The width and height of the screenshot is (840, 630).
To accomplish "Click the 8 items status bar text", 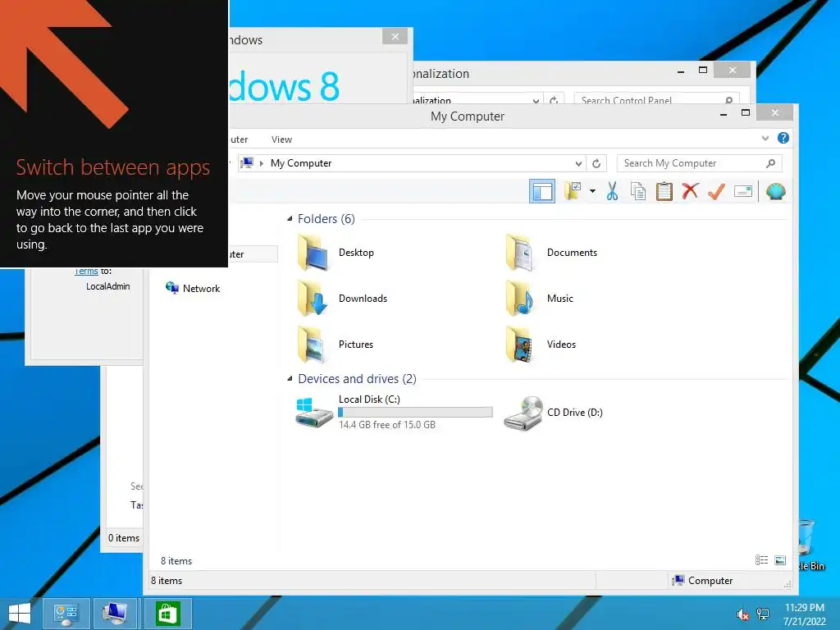I will 167,581.
